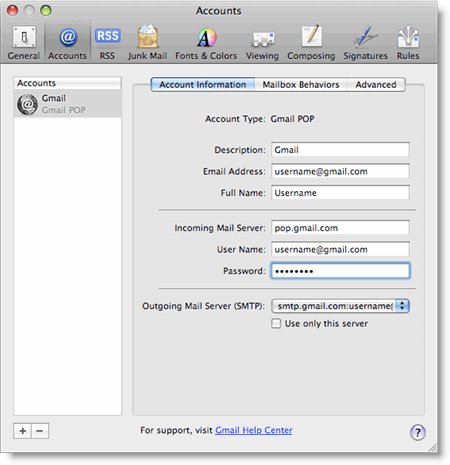The width and height of the screenshot is (450, 465).
Task: Click the Description text field
Action: click(340, 150)
